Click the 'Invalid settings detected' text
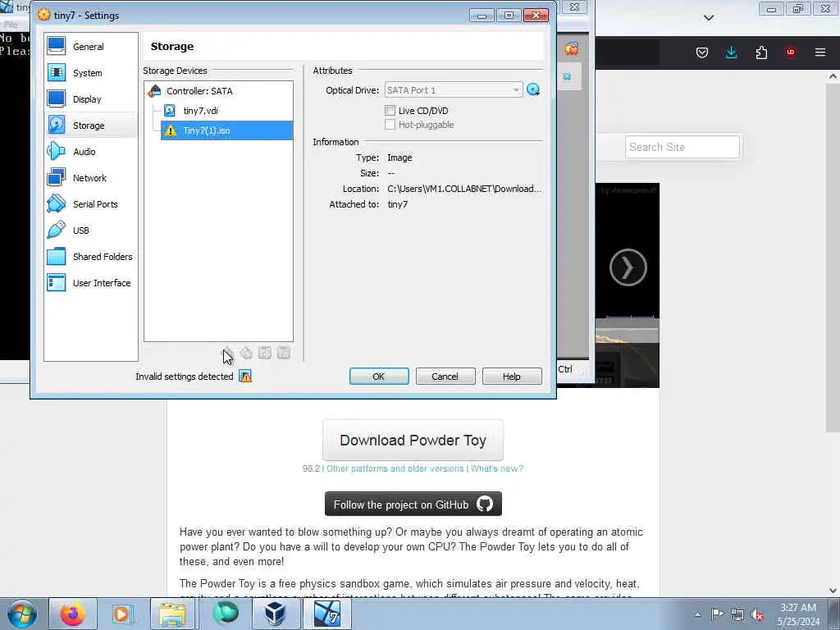 point(185,377)
